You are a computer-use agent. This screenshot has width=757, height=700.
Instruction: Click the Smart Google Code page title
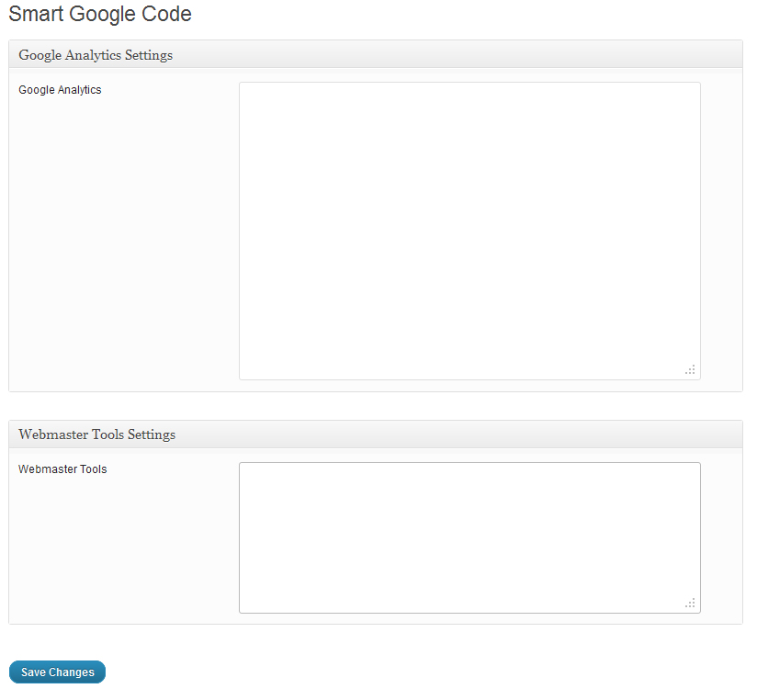tap(100, 14)
